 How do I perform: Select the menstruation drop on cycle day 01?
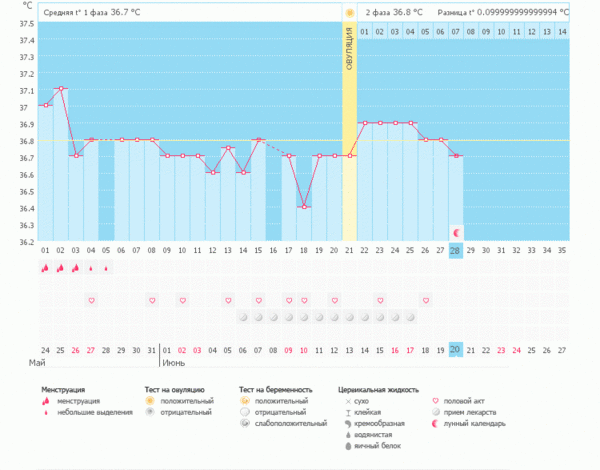click(45, 268)
